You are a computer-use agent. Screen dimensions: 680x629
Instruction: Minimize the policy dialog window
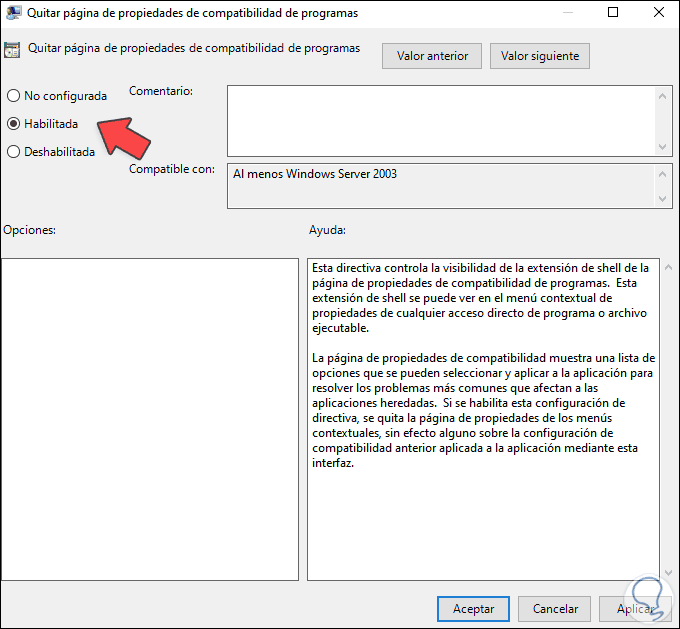(568, 12)
